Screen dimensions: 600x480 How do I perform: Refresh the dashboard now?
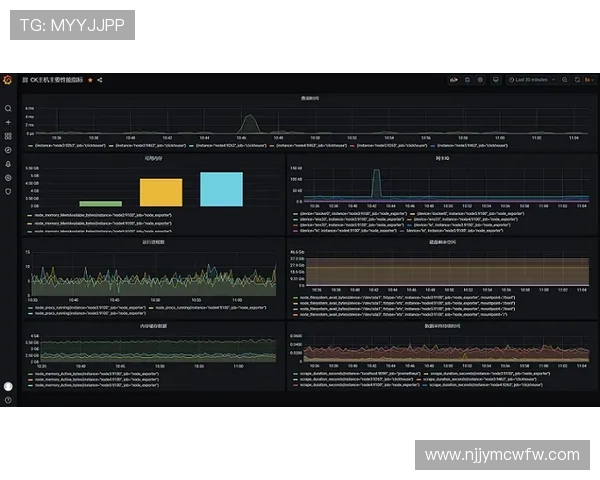(578, 79)
